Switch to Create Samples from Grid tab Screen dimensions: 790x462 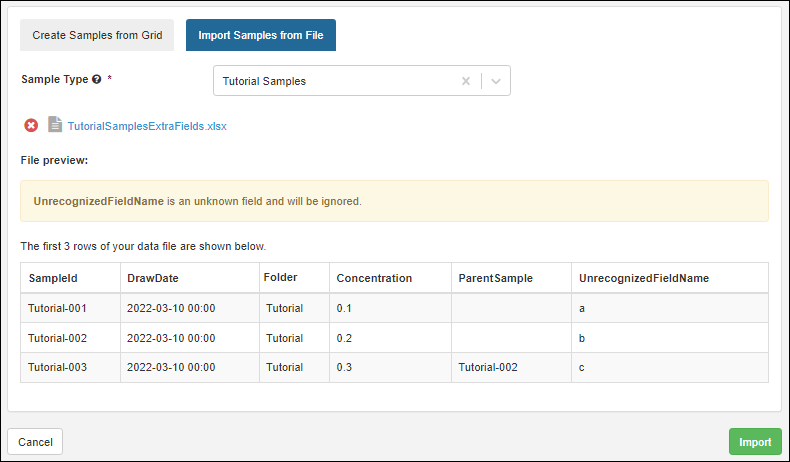point(97,35)
